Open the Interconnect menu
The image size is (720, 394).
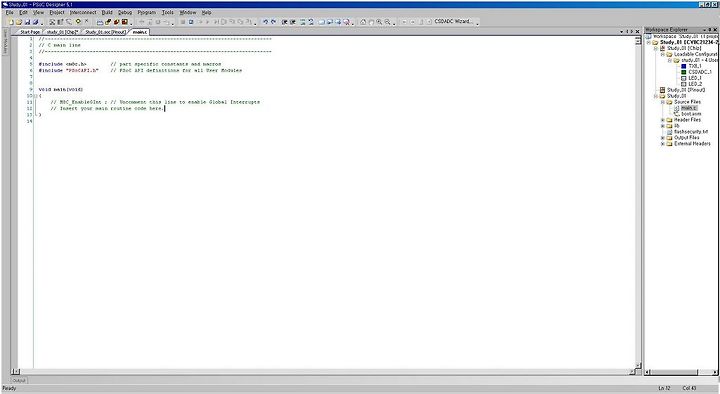[x=83, y=12]
